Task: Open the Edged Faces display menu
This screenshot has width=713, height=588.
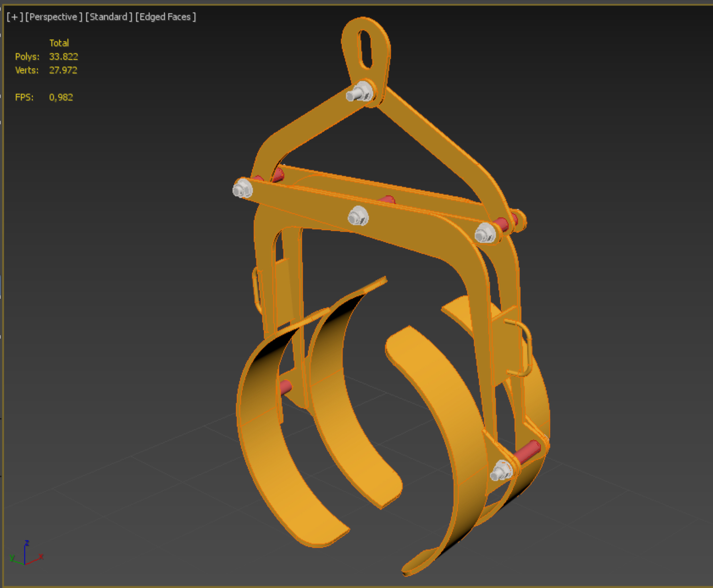Action: coord(165,17)
